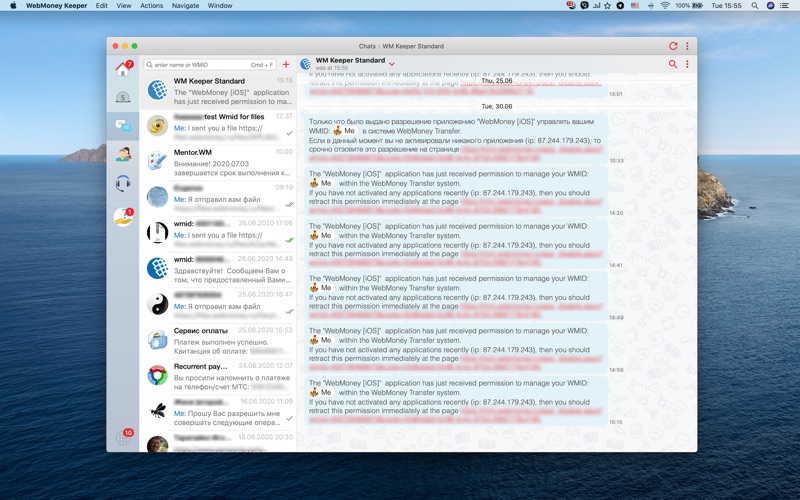
Task: Select the Chats icon in sidebar
Action: [x=123, y=126]
